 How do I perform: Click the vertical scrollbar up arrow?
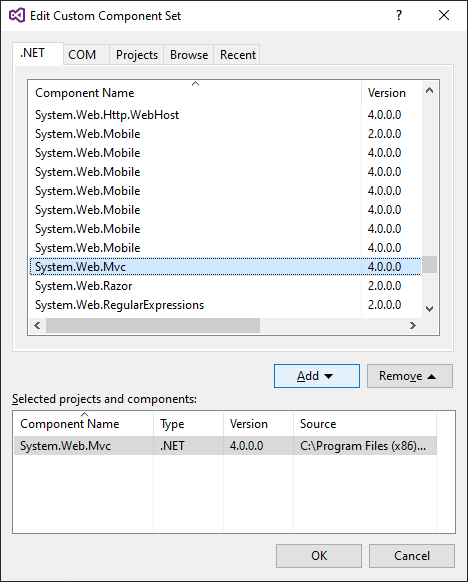(x=429, y=90)
